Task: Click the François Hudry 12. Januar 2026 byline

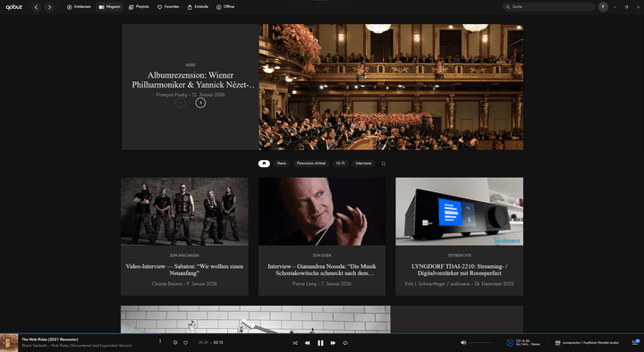Action: point(191,95)
